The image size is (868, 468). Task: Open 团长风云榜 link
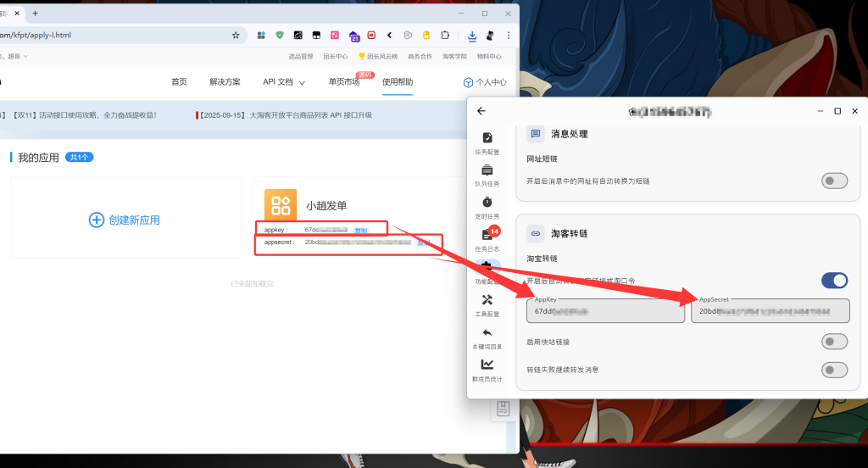click(378, 57)
